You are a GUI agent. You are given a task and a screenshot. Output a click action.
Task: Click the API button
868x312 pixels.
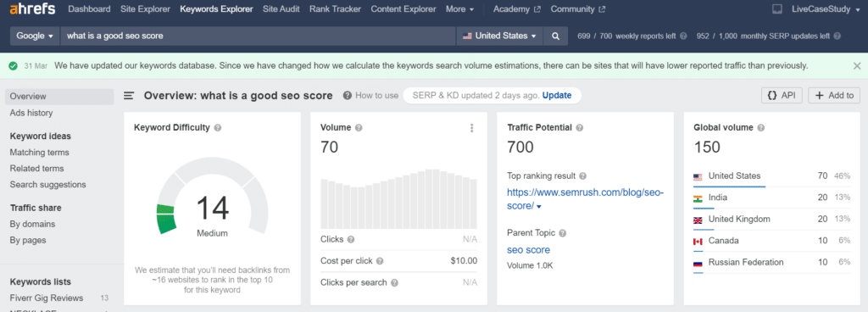(x=782, y=95)
